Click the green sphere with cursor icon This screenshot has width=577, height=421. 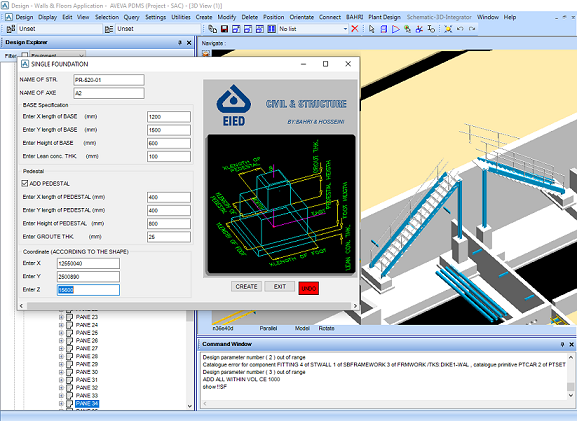click(407, 29)
